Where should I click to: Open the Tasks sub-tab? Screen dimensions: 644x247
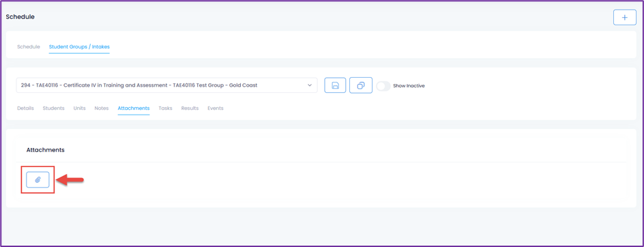[165, 108]
